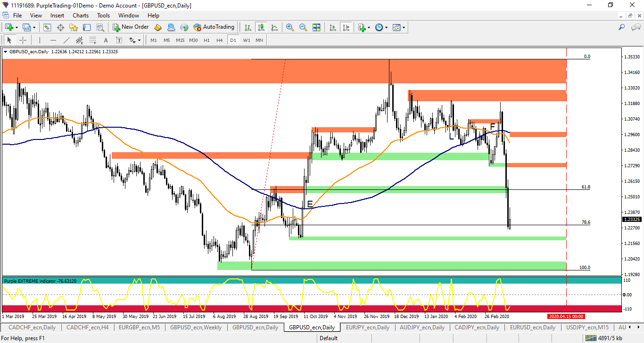
Task: Switch to EURJPY_ecn,Daily chart tab
Action: click(x=368, y=327)
